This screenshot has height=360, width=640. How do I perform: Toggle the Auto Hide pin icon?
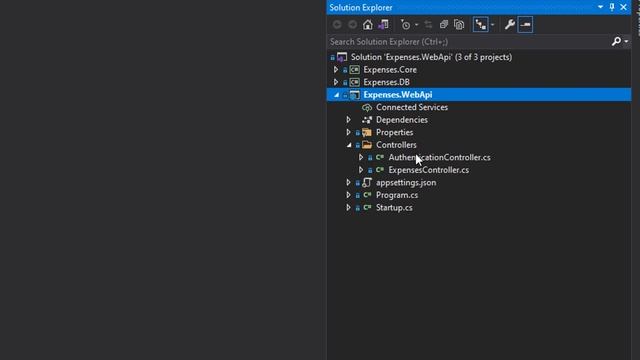click(612, 7)
